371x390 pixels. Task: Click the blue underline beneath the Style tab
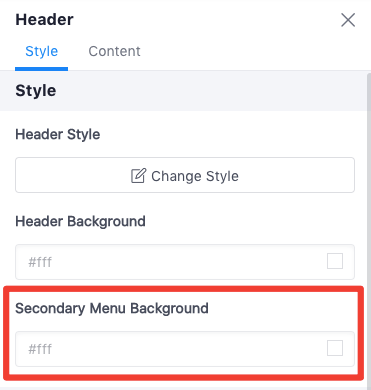coord(41,69)
